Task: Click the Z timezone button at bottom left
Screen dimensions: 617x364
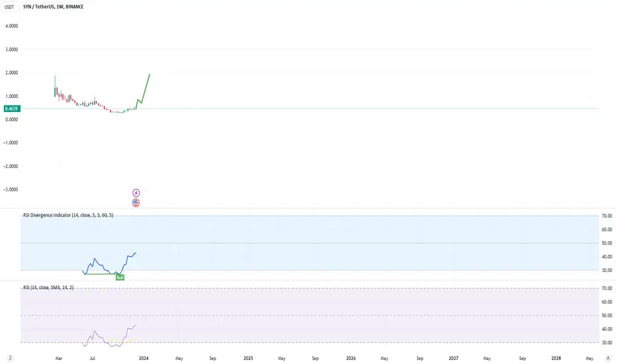Action: (10, 358)
